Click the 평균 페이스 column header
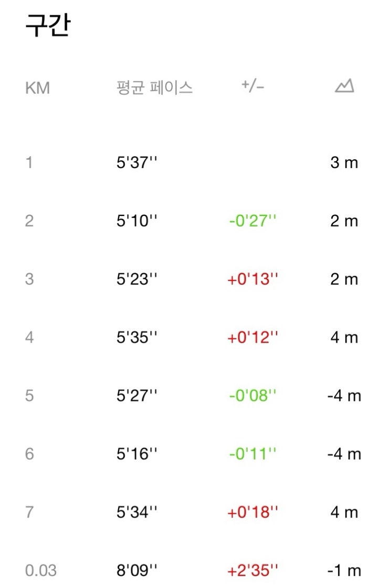The width and height of the screenshot is (390, 588). (x=154, y=87)
